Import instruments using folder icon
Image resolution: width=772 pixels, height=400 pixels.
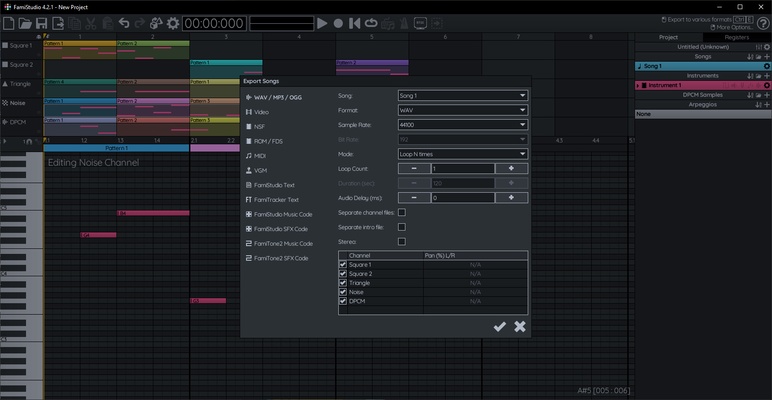pos(759,76)
